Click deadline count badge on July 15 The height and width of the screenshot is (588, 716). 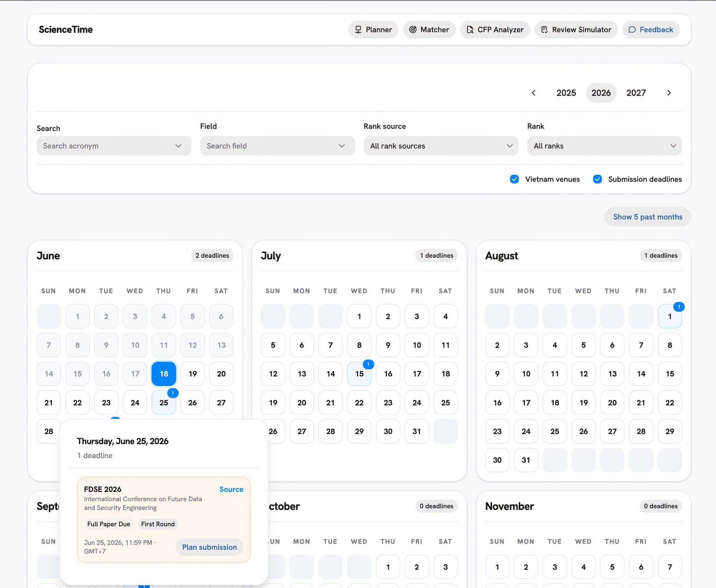click(368, 364)
